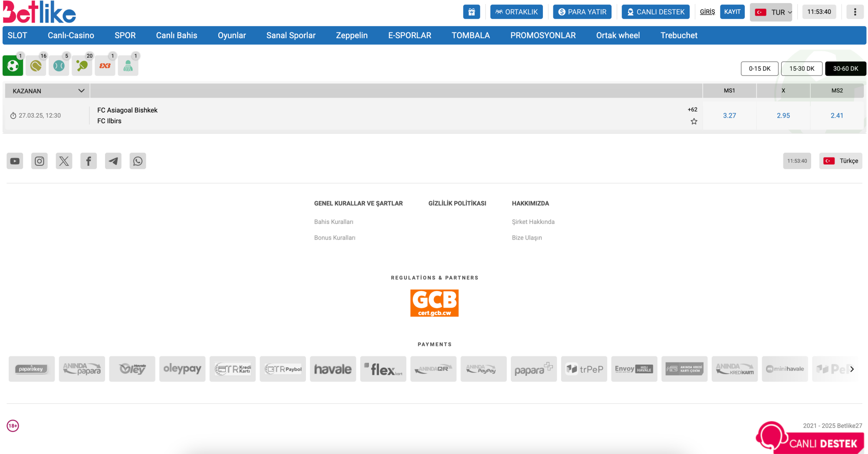The height and width of the screenshot is (454, 868).
Task: Open the gift box icon in header
Action: coord(471,12)
